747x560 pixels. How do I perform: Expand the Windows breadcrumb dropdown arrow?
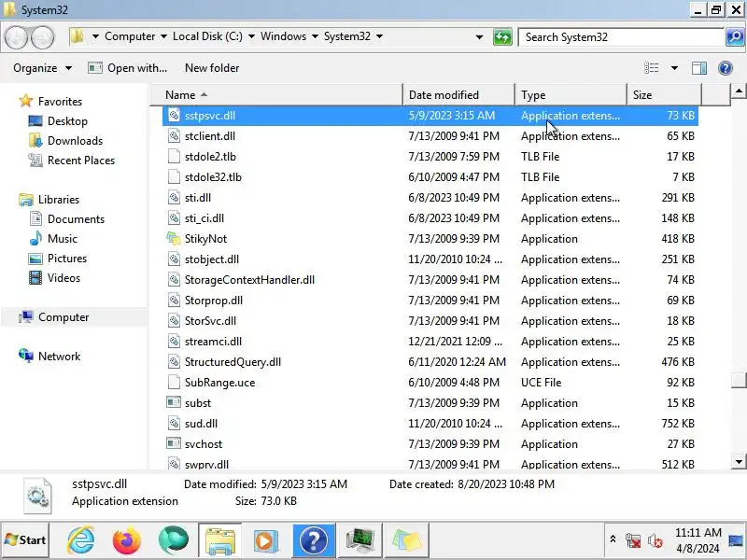[315, 36]
